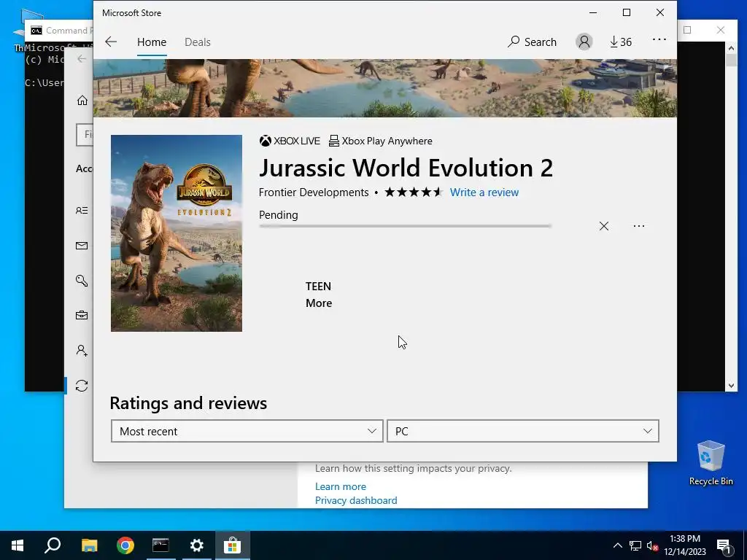Select Access work or school briefcase icon
Screen dimensions: 747x560
click(x=82, y=315)
